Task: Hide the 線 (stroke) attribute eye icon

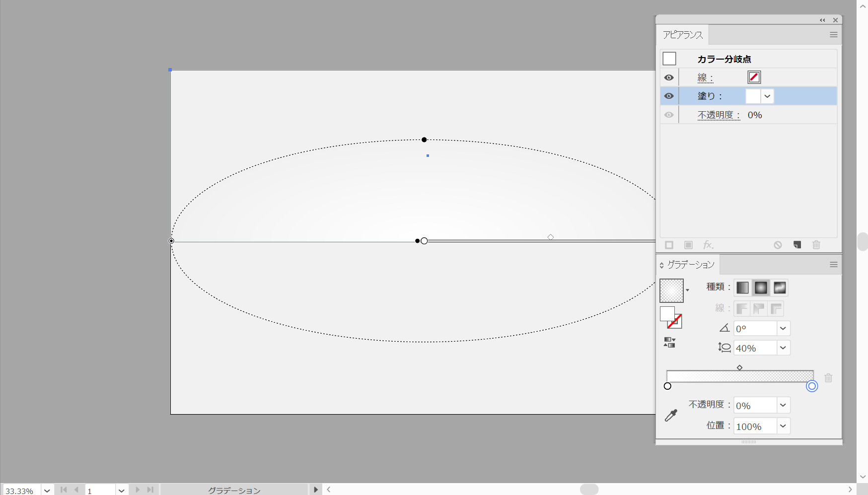Action: pos(669,77)
